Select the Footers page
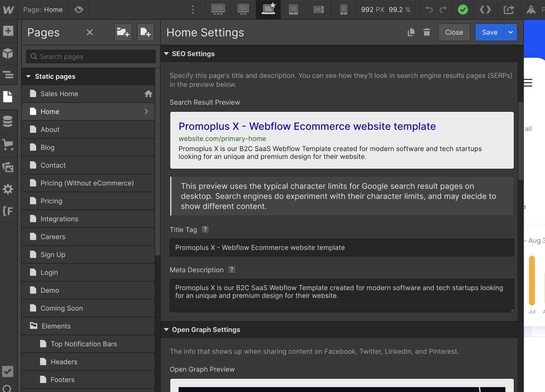 click(88, 379)
